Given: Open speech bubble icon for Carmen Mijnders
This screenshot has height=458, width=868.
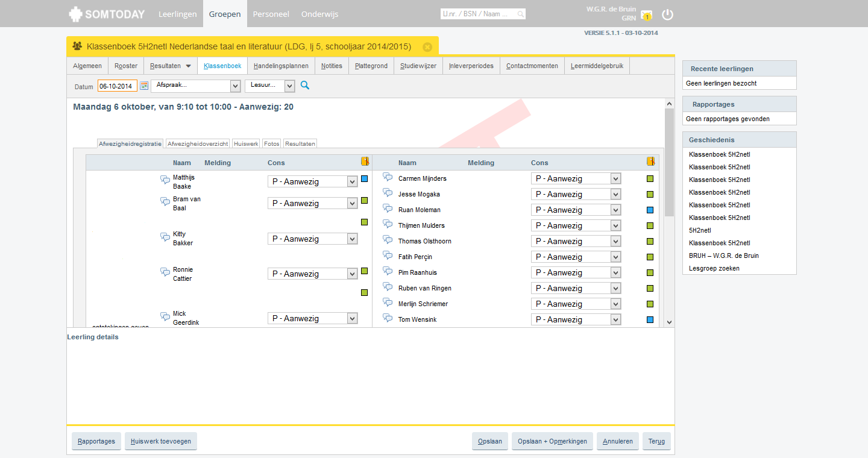Looking at the screenshot, I should click(388, 177).
